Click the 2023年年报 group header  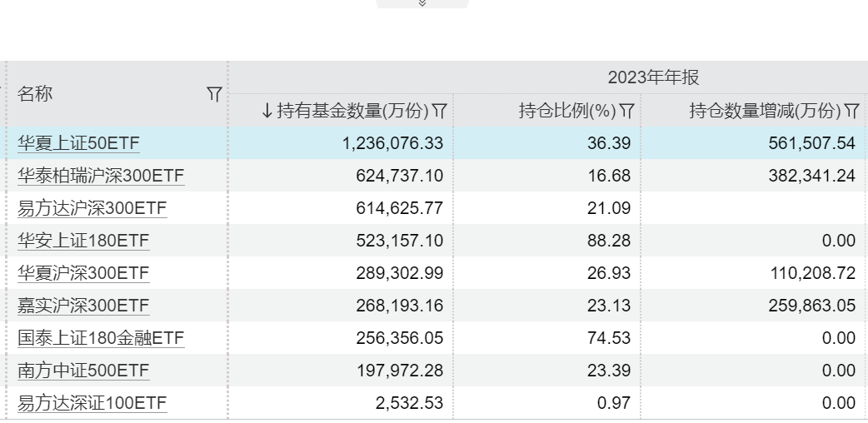pos(653,77)
